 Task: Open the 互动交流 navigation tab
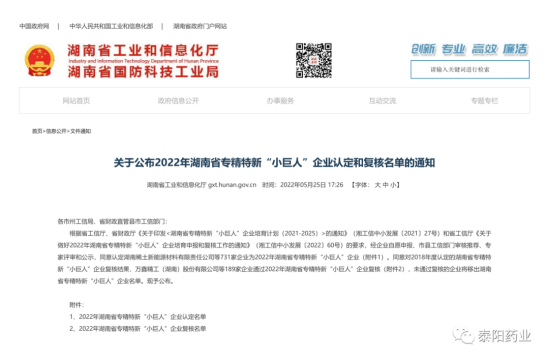coord(382,101)
